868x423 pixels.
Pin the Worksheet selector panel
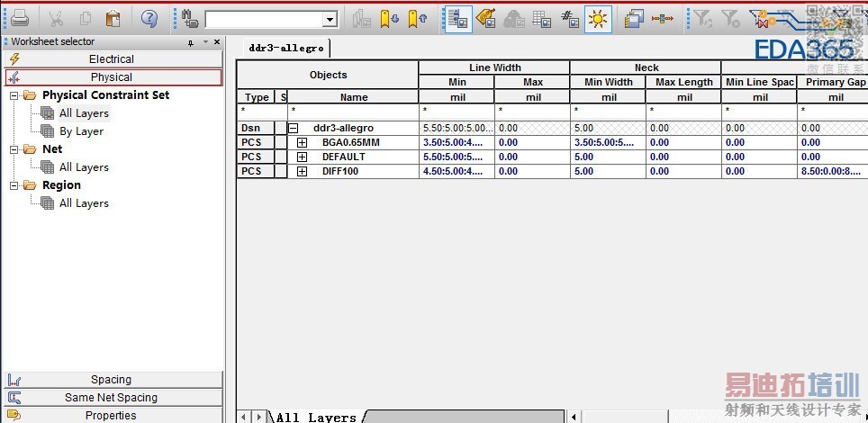tap(190, 42)
